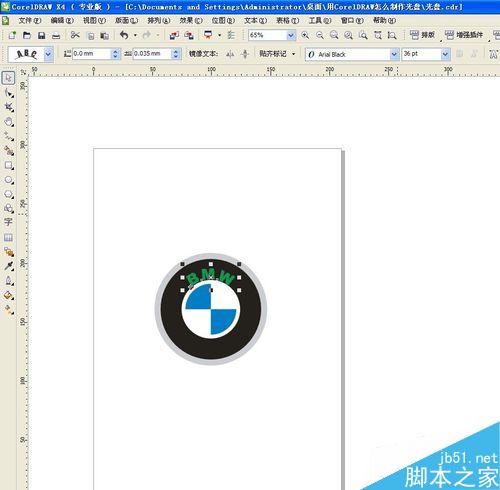
Task: Select the Basic Shapes tool
Action: click(9, 209)
